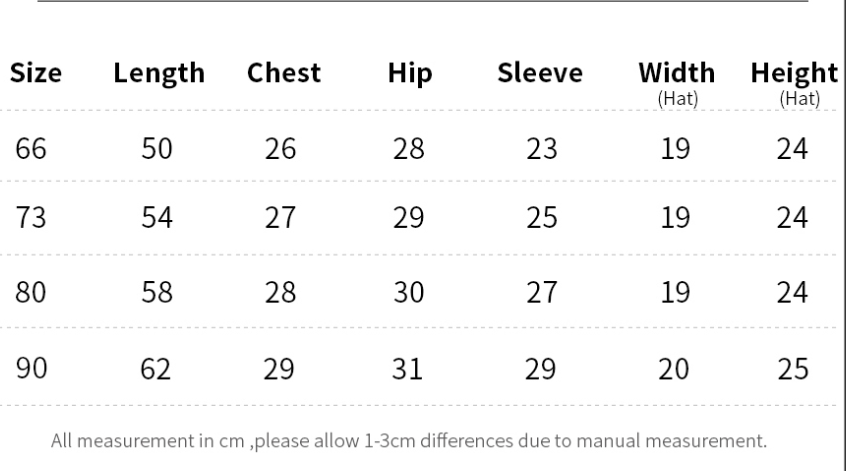This screenshot has width=848, height=471.
Task: Select the Hip column header
Action: (409, 73)
